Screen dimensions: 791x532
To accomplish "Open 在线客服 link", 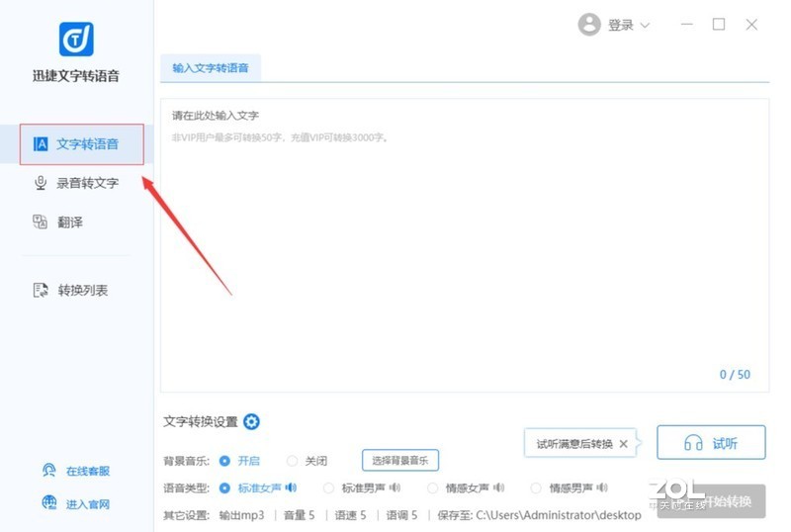I will 88,471.
